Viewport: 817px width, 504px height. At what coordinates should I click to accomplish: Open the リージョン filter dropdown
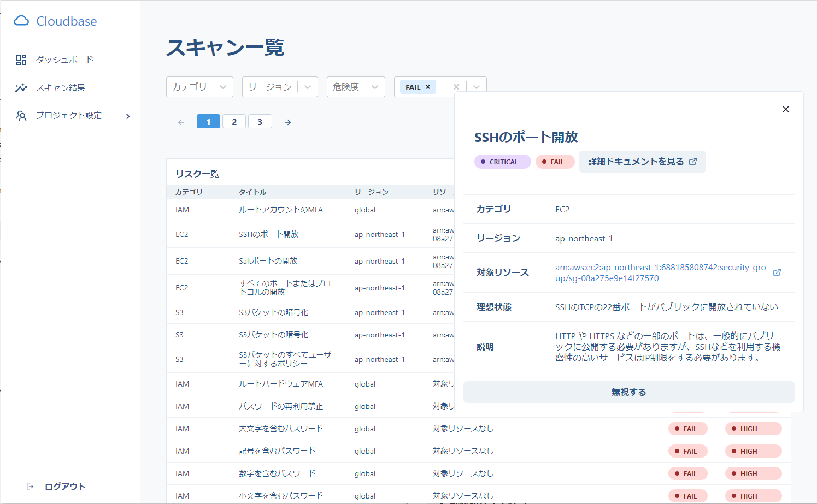click(279, 87)
